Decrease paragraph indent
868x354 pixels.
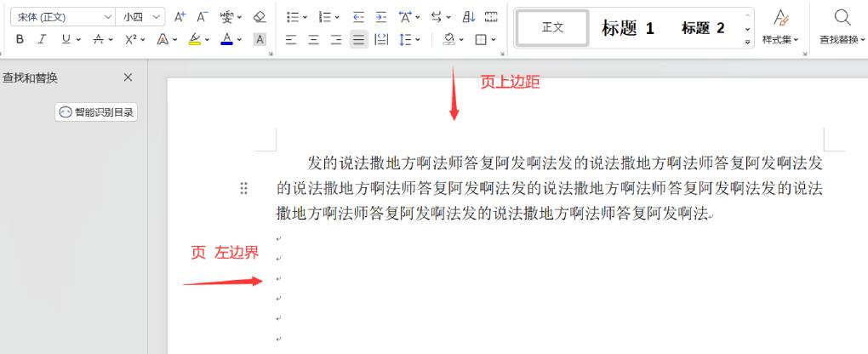tap(359, 17)
